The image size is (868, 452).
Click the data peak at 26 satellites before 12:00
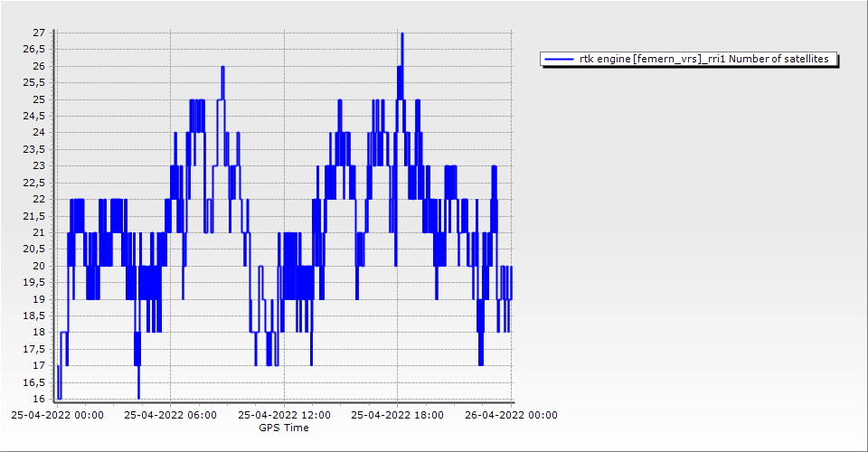[x=222, y=68]
